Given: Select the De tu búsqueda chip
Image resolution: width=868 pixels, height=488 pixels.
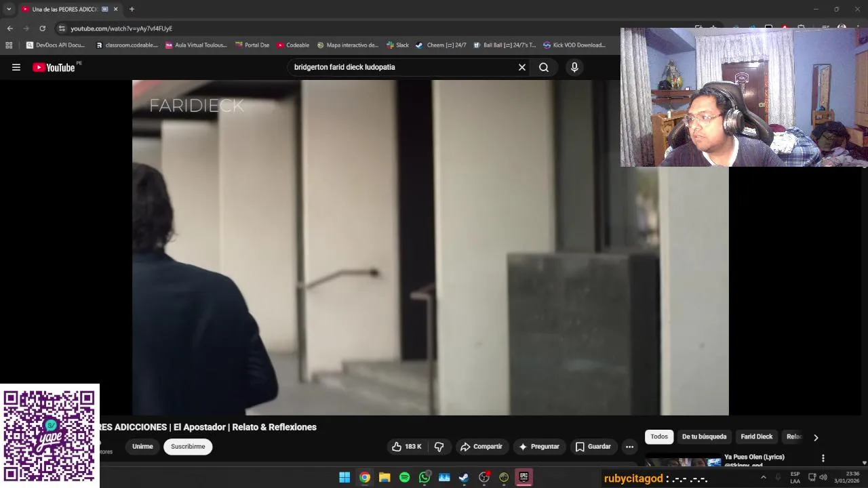Looking at the screenshot, I should coord(704,436).
